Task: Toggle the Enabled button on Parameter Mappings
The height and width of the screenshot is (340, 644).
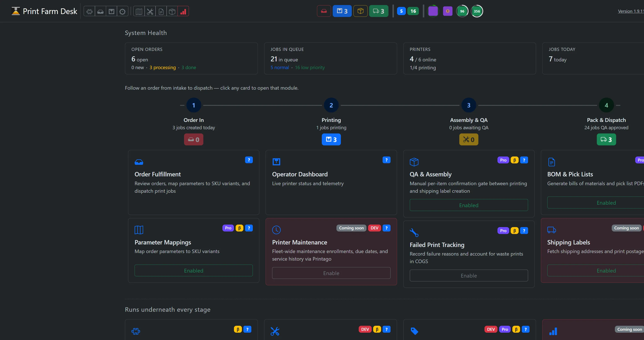Action: coord(193,270)
